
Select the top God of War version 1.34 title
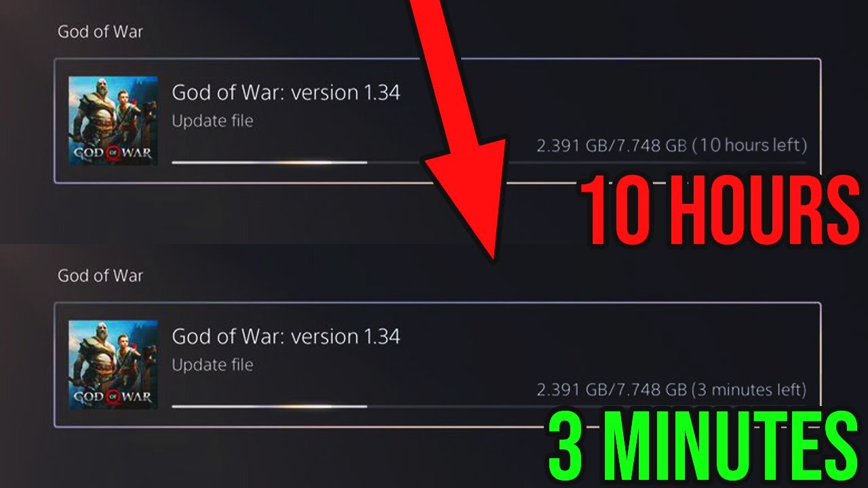(x=286, y=92)
